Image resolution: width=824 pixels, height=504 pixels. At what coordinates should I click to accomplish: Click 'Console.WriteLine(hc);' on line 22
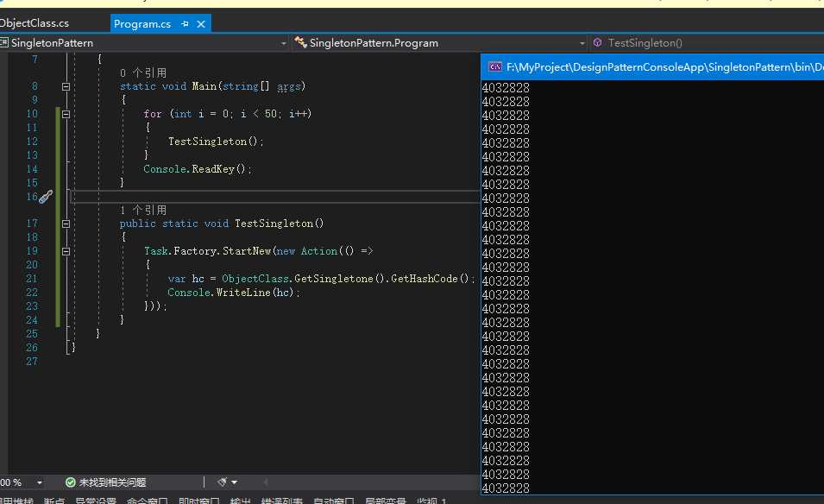tap(233, 293)
